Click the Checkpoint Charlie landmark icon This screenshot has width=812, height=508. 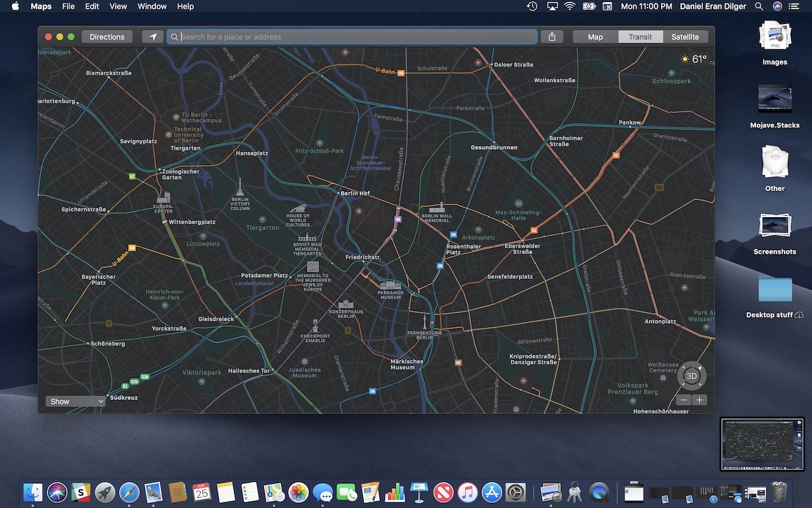[315, 326]
